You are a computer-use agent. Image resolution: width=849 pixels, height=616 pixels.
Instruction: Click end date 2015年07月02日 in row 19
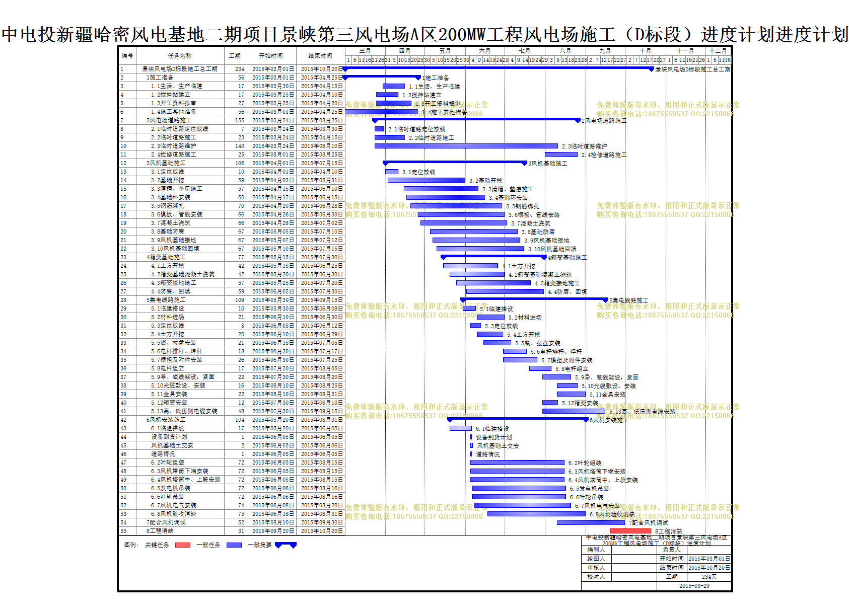click(320, 223)
